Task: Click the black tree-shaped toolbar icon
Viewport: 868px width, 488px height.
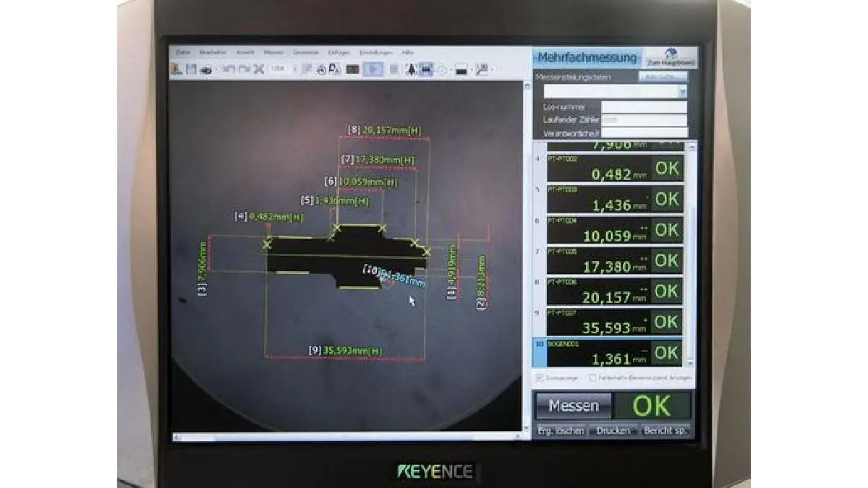Action: (411, 69)
